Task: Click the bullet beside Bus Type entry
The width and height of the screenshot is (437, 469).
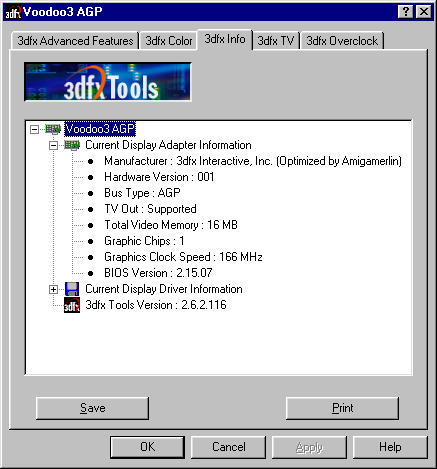Action: click(x=91, y=193)
